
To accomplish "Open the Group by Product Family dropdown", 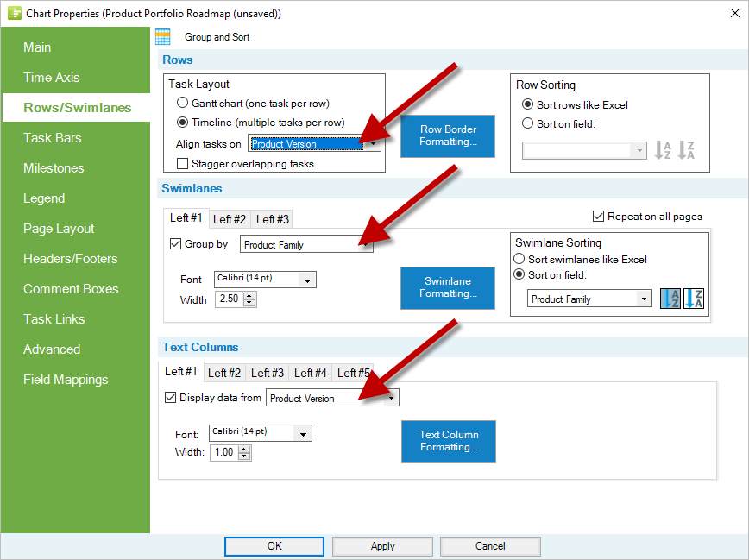I will click(306, 244).
